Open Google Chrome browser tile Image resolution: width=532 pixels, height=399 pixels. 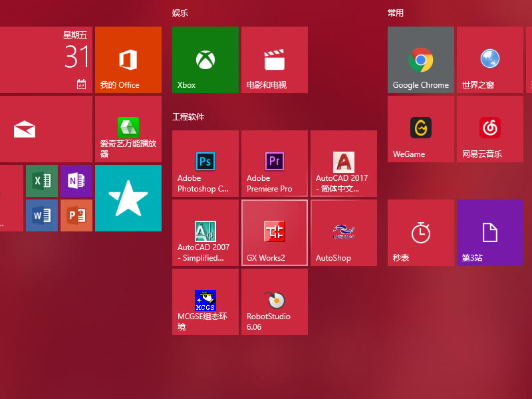click(x=420, y=60)
